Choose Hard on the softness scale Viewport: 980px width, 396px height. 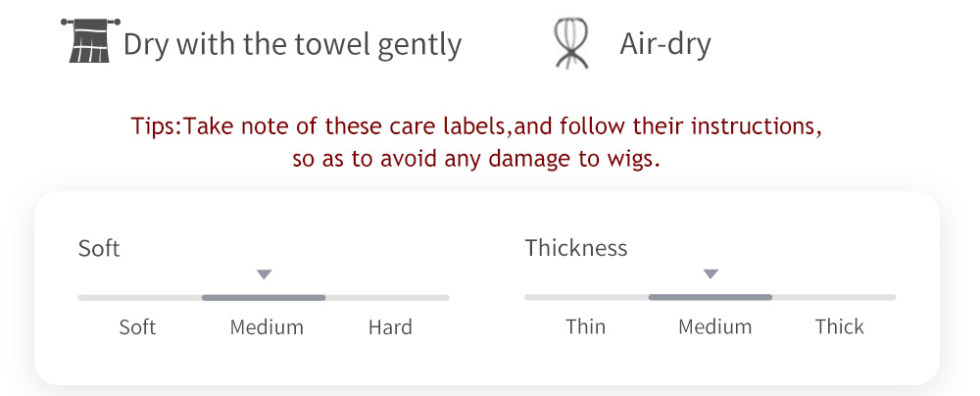pos(390,327)
